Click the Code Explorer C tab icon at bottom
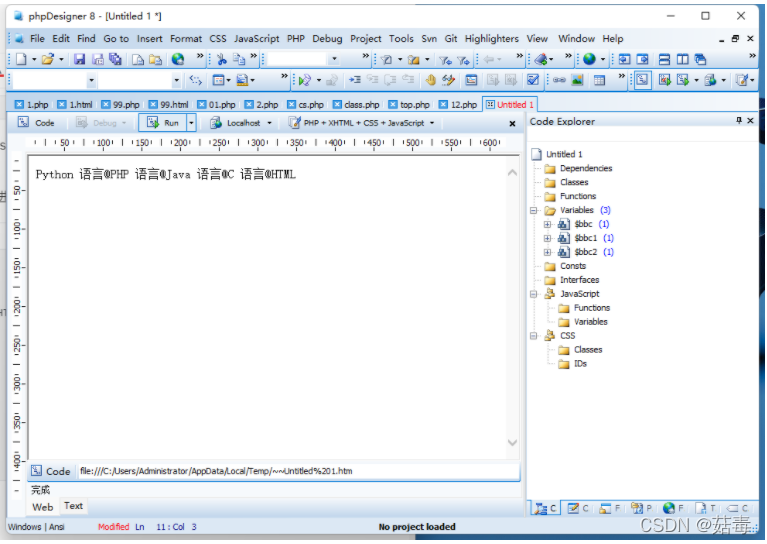The width and height of the screenshot is (767, 544). (x=545, y=508)
